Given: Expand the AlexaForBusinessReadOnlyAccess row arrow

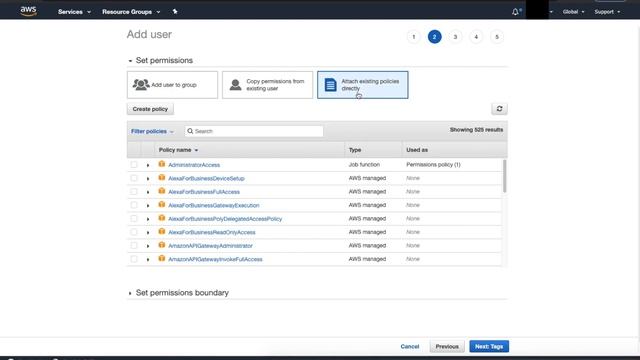Looking at the screenshot, I should pyautogui.click(x=148, y=232).
